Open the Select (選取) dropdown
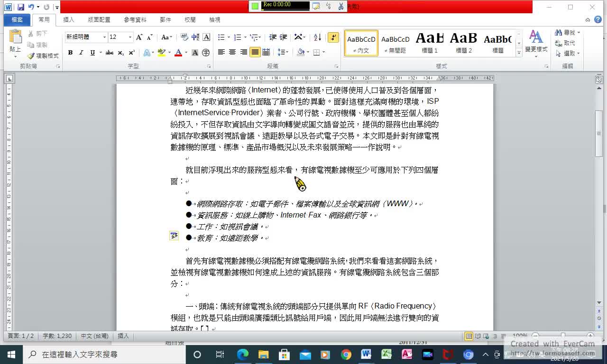Screen dimensions: 607x364 tap(567, 54)
